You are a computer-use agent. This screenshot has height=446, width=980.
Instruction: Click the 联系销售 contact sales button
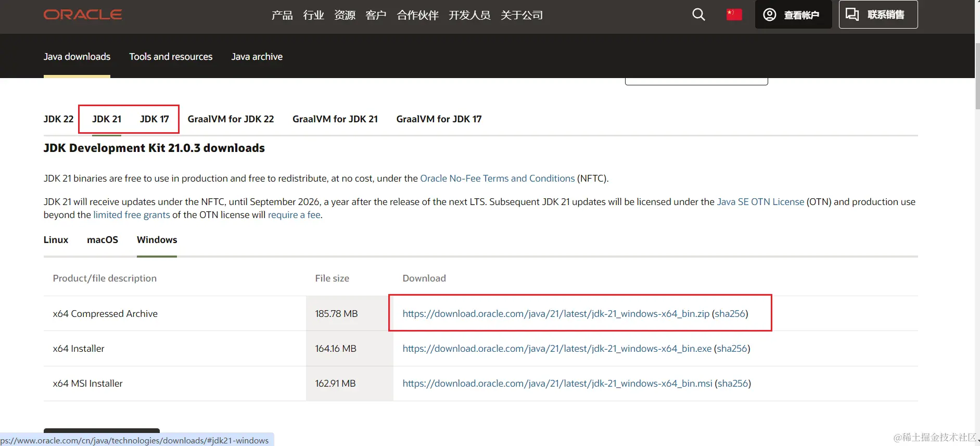point(878,15)
